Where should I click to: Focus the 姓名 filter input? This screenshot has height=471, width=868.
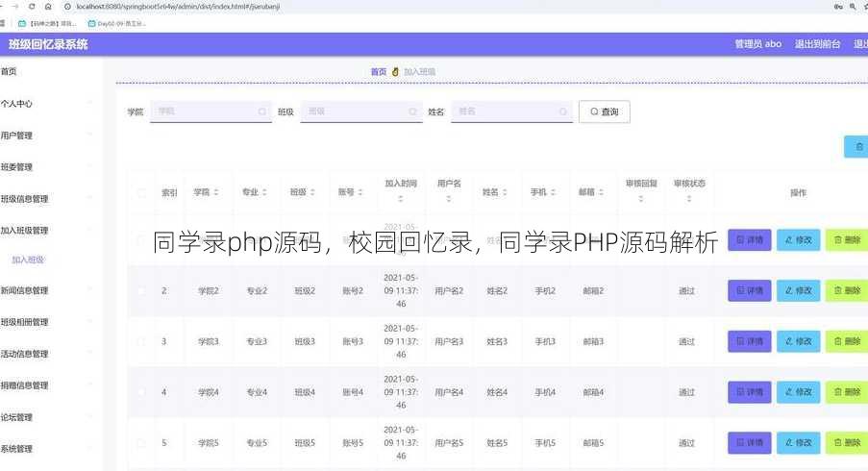[x=511, y=112]
